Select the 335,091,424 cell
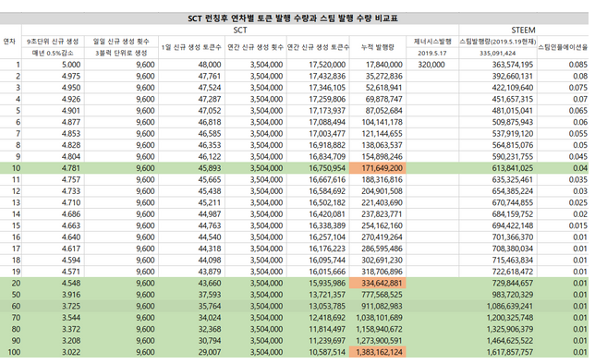The width and height of the screenshot is (595, 364). pyautogui.click(x=497, y=54)
